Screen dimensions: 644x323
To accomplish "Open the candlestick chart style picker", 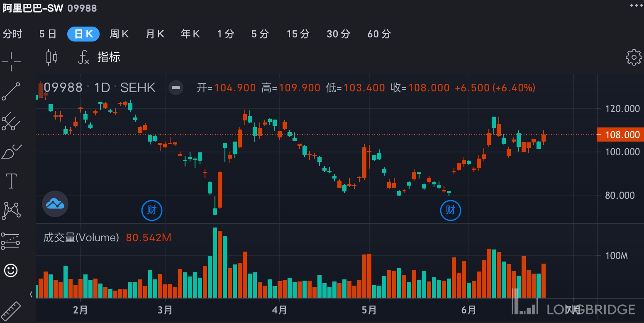I will [x=52, y=57].
